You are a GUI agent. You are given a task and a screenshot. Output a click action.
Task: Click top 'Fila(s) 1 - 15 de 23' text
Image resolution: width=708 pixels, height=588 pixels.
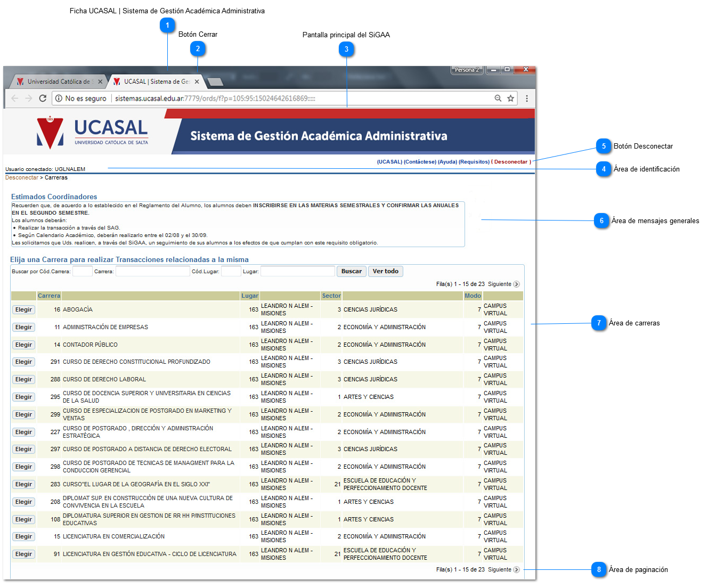(x=460, y=284)
